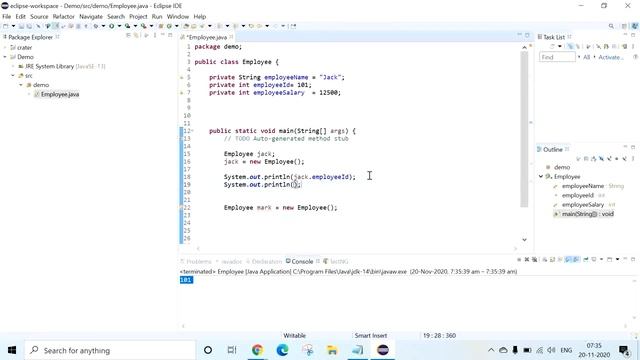Open the New dropdown arrow in the toolbar
The width and height of the screenshot is (640, 360).
tap(13, 26)
